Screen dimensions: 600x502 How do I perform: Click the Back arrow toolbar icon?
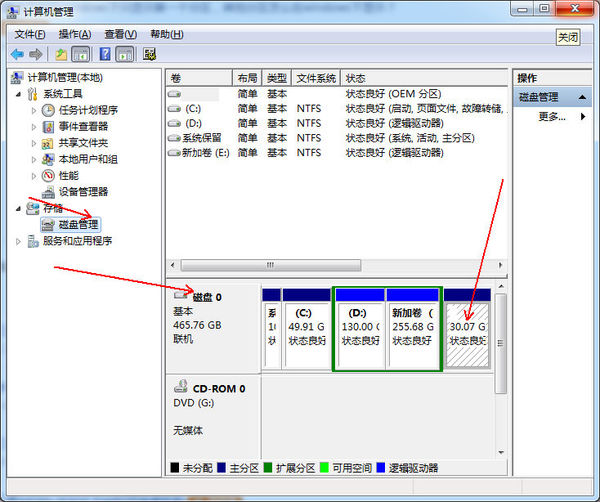pyautogui.click(x=17, y=54)
